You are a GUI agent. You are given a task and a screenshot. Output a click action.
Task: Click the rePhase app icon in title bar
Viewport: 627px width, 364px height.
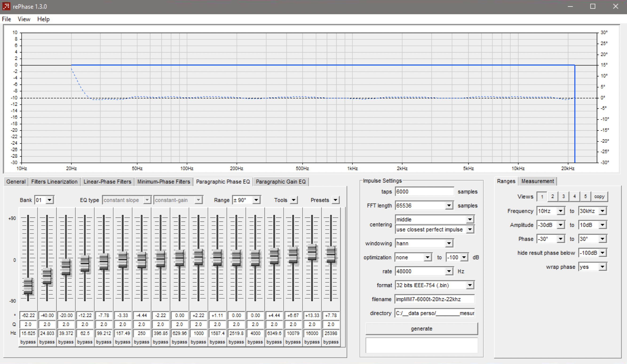[x=6, y=6]
